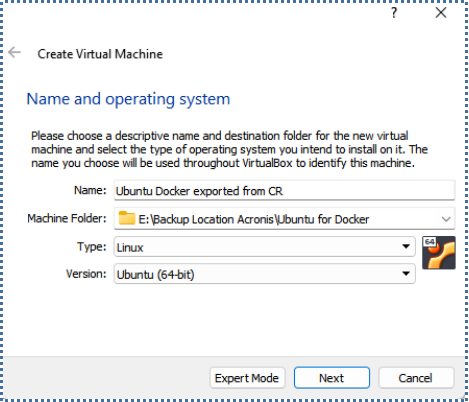Click the Ubuntu 64-bit OS logo

tap(439, 253)
